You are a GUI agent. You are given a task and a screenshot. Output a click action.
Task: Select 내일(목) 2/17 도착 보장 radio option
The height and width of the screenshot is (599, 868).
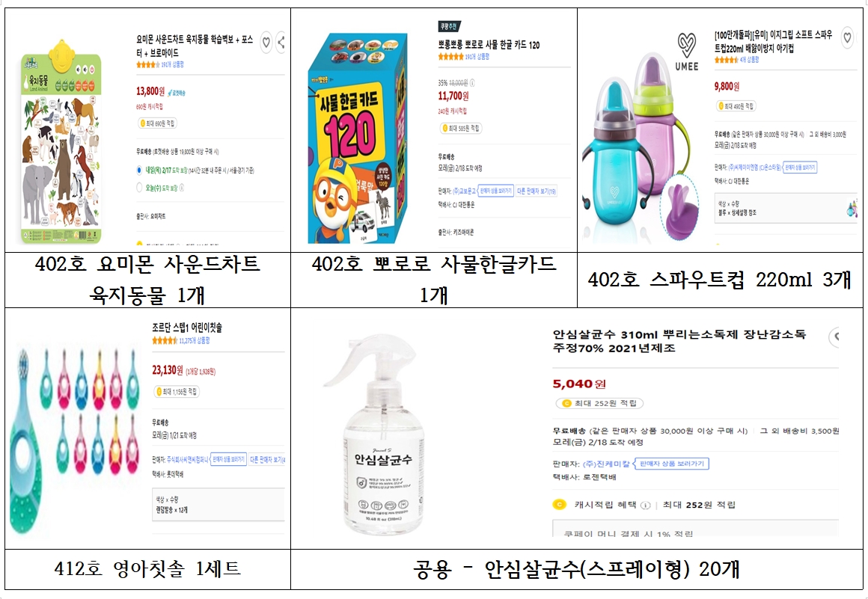click(139, 171)
